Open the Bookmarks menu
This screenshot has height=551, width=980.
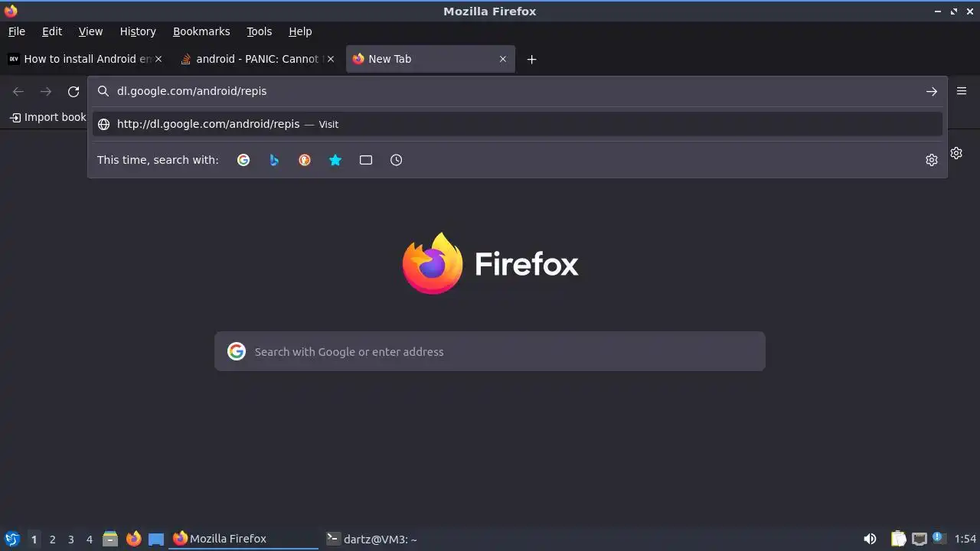201,31
